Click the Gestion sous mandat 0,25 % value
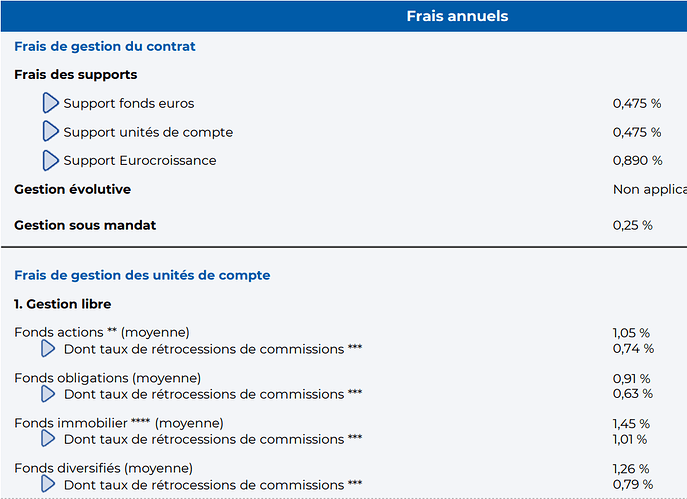The height and width of the screenshot is (499, 687). (x=633, y=225)
